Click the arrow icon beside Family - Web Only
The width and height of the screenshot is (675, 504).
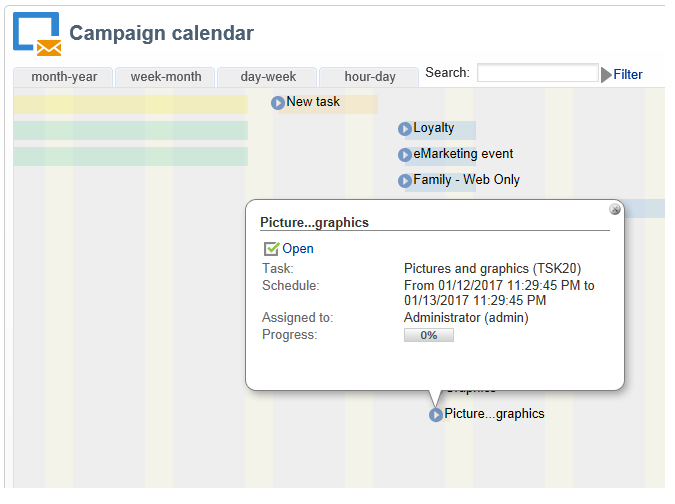[405, 181]
